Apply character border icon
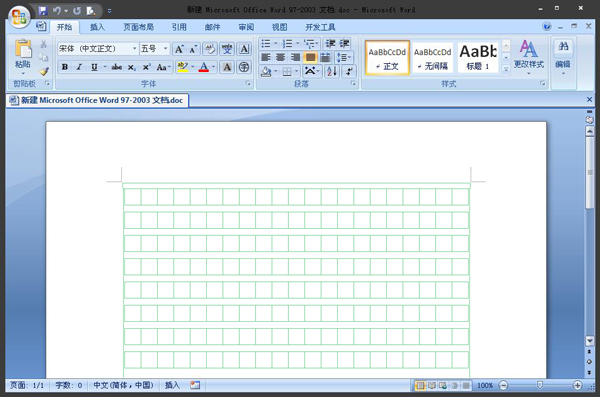 tap(244, 49)
